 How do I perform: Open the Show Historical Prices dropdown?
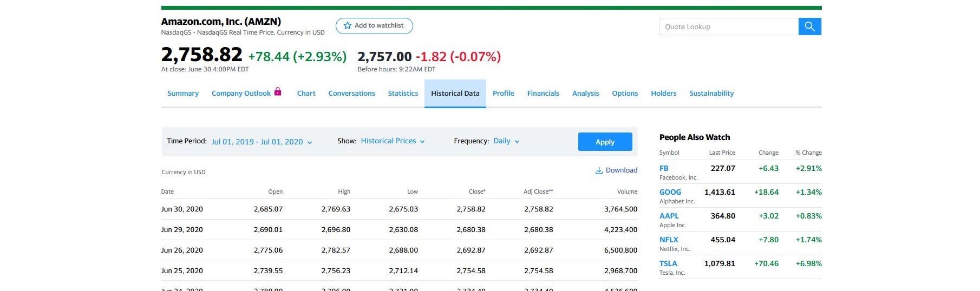(393, 141)
